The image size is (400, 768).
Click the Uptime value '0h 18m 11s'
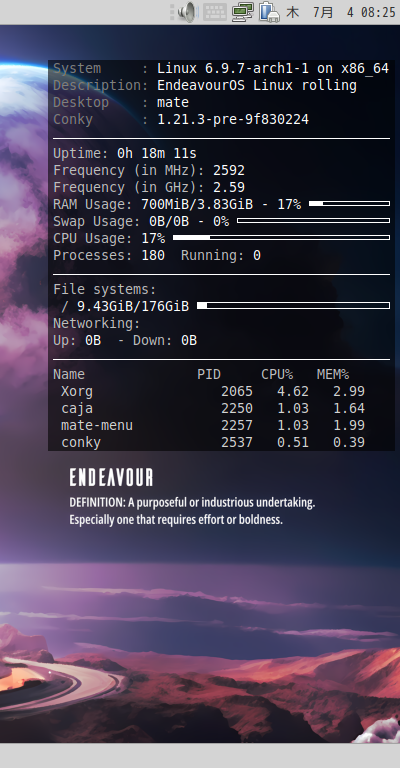click(157, 153)
